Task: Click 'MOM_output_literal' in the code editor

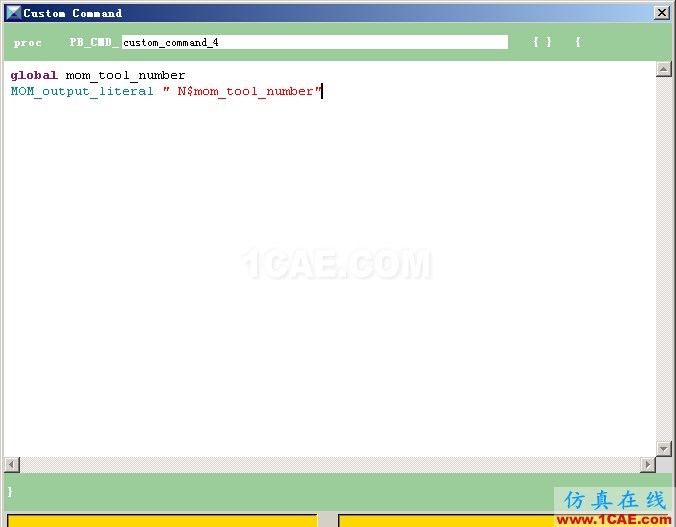Action: (82, 91)
